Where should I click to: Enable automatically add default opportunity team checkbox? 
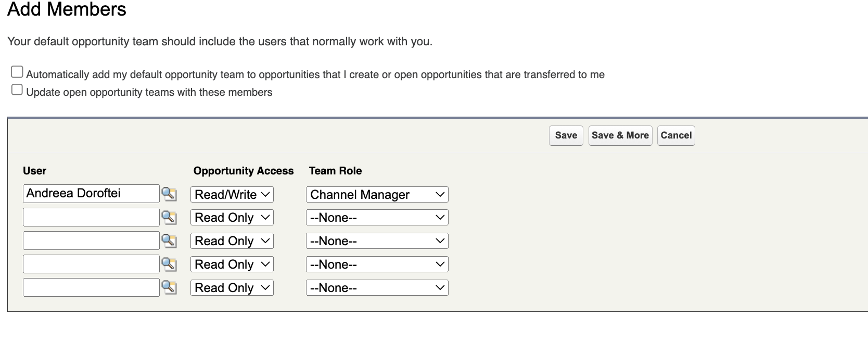coord(17,72)
